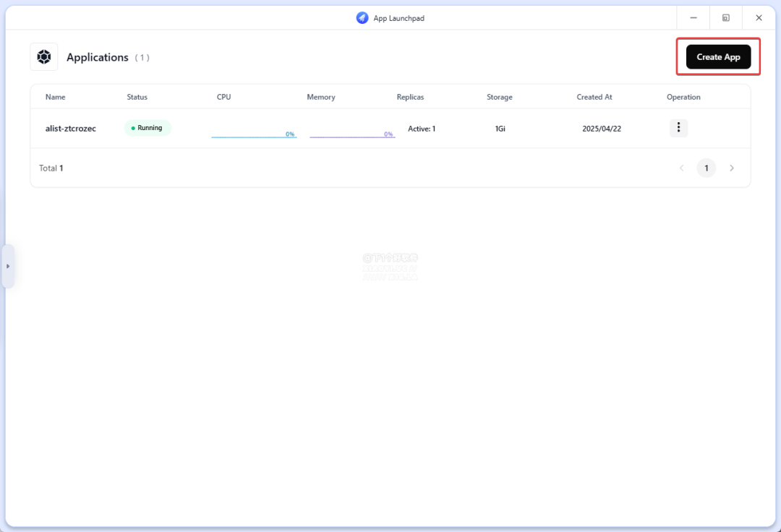Minimize the App Launchpad window
The width and height of the screenshot is (781, 532).
click(x=693, y=18)
